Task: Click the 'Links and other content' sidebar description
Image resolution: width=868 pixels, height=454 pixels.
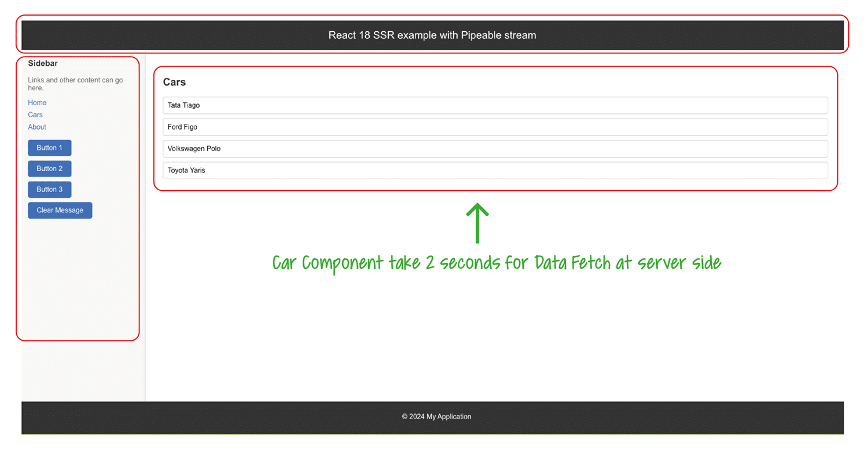Action: (x=75, y=84)
